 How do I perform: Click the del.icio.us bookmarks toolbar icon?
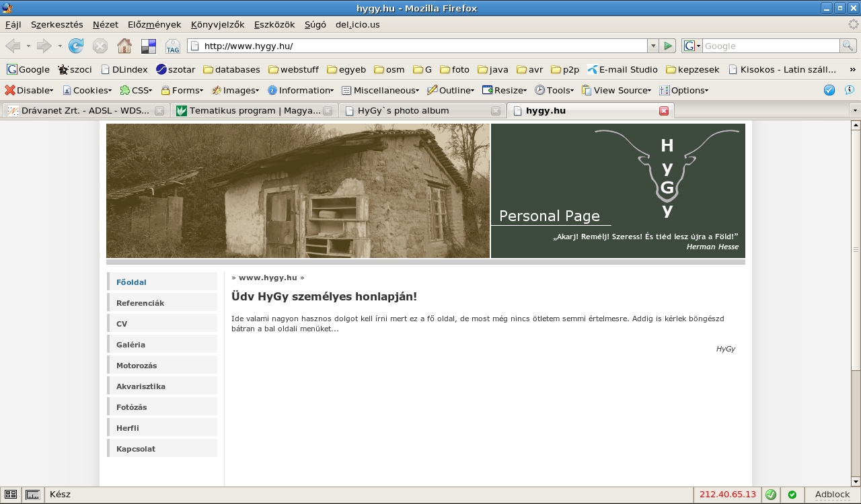(x=149, y=46)
